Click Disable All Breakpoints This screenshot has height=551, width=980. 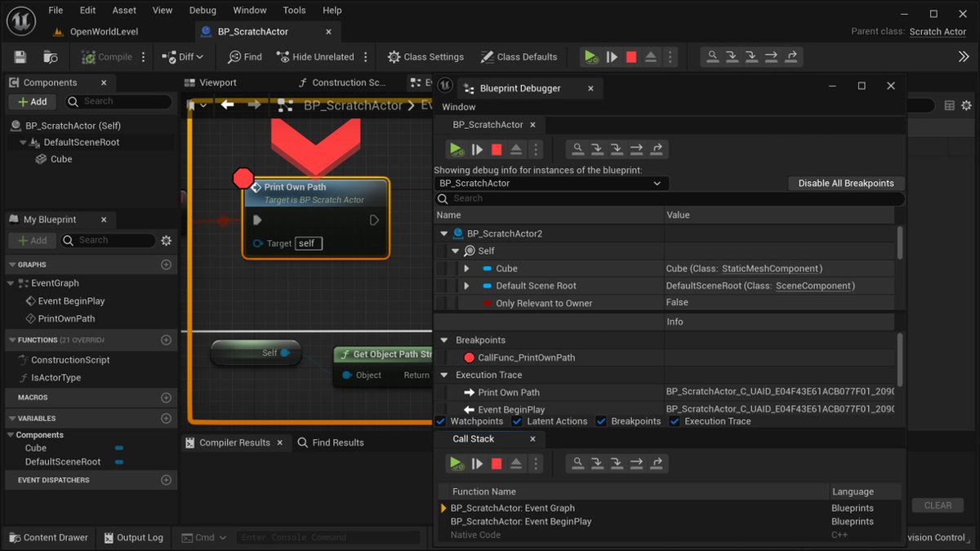tap(846, 184)
